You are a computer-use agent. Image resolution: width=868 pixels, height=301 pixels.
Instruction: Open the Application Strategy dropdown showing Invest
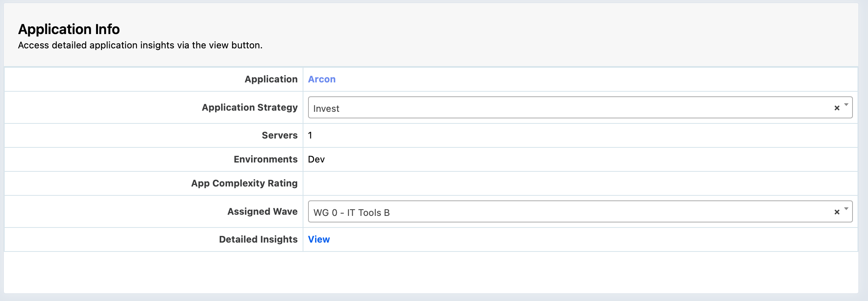point(580,108)
